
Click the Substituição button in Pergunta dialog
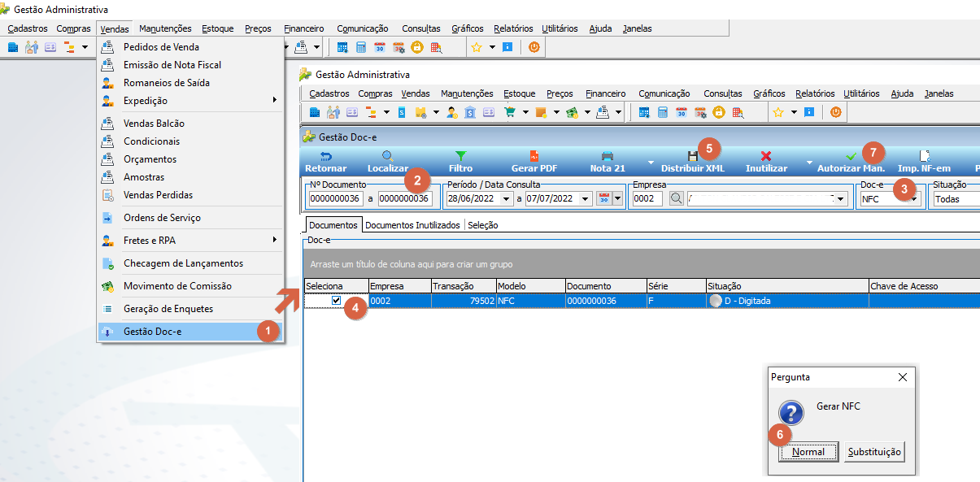(x=874, y=452)
